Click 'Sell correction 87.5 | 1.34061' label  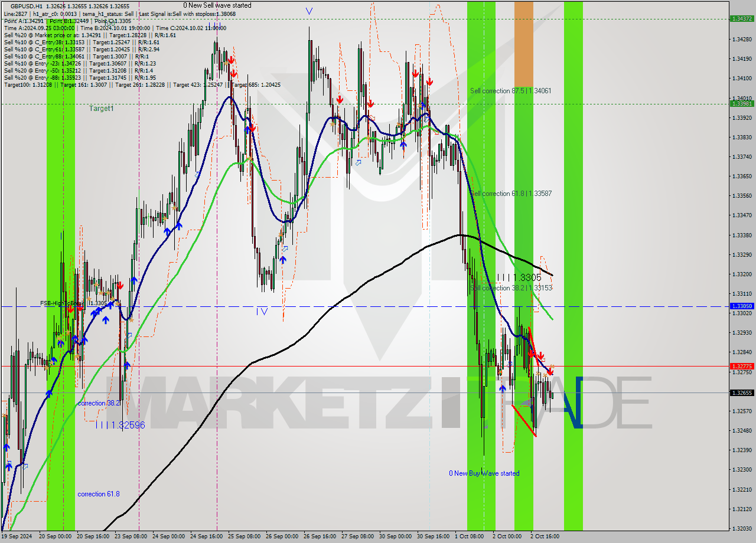pos(511,91)
